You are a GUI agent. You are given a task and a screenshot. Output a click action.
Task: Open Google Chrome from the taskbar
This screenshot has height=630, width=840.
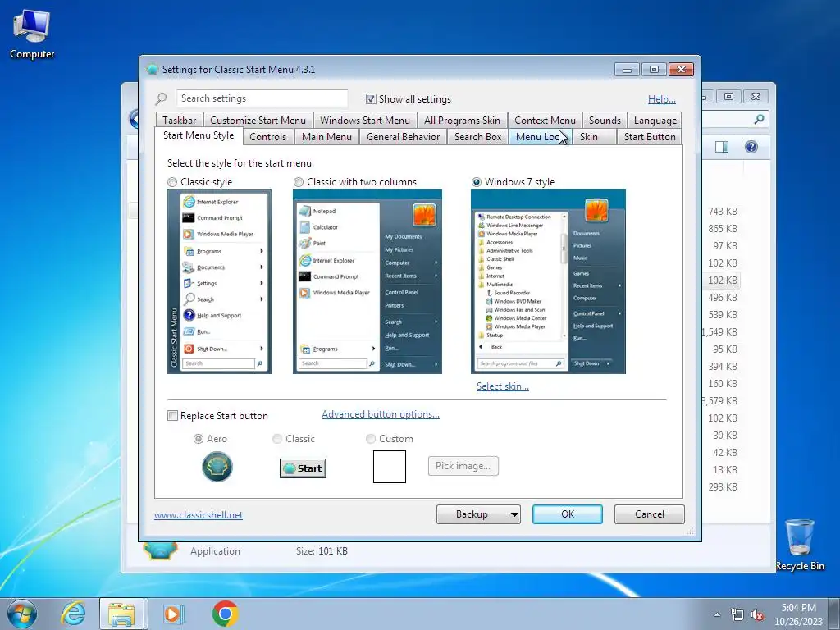point(225,614)
